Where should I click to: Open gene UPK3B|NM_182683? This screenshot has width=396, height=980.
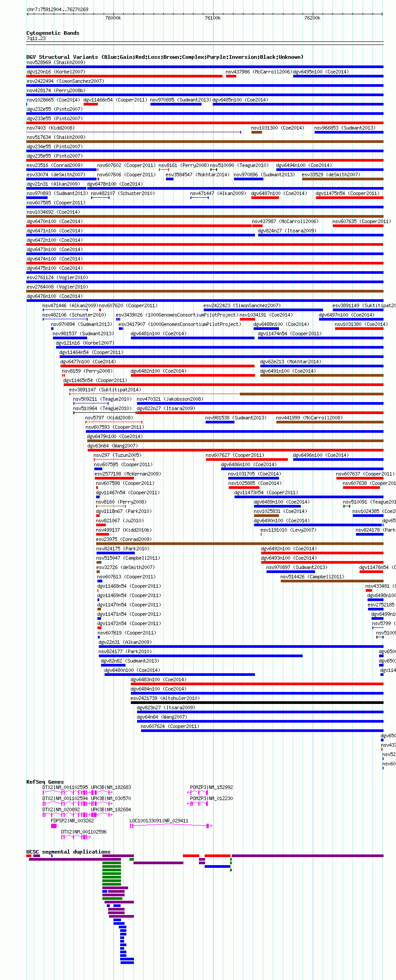[x=111, y=787]
